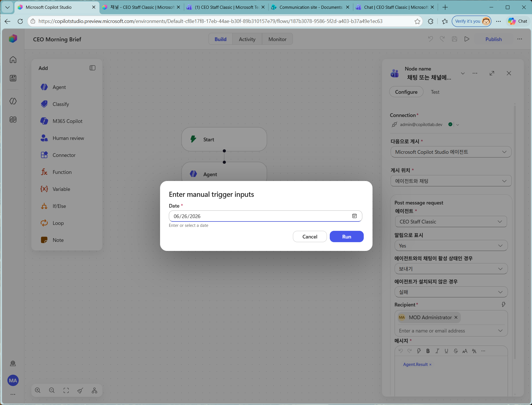Close the node configuration panel
The width and height of the screenshot is (532, 405).
(509, 73)
